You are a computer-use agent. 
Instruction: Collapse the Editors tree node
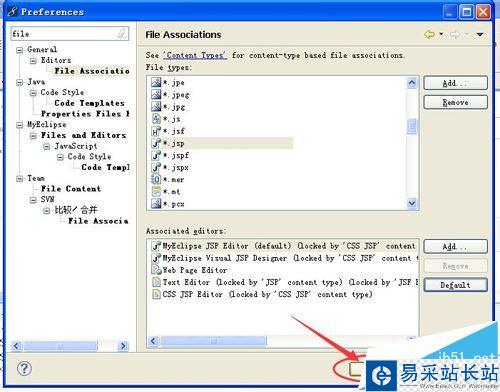(33, 61)
